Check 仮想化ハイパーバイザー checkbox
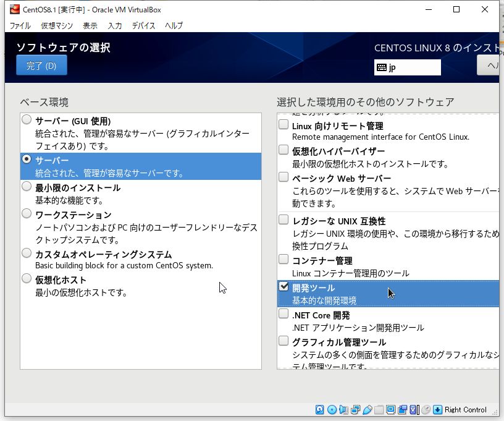 click(283, 150)
